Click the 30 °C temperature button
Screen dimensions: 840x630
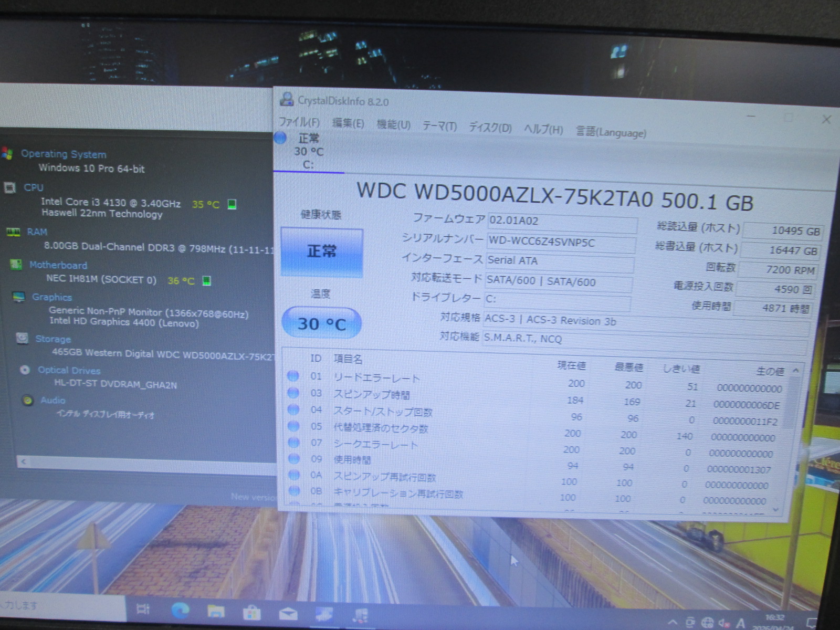[321, 323]
